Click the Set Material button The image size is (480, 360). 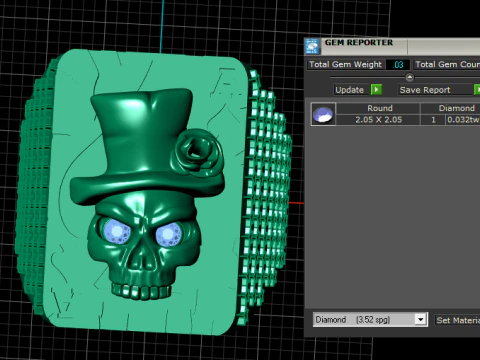tap(457, 320)
